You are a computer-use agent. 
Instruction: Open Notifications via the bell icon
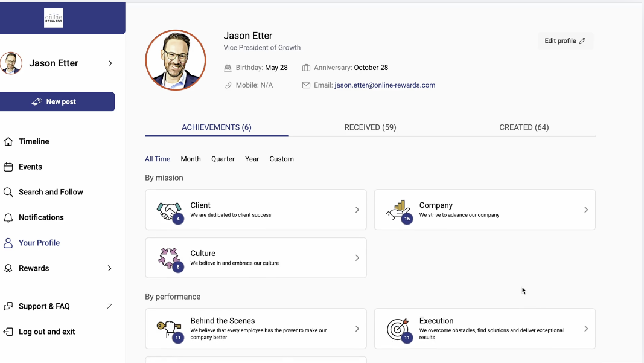(8, 217)
